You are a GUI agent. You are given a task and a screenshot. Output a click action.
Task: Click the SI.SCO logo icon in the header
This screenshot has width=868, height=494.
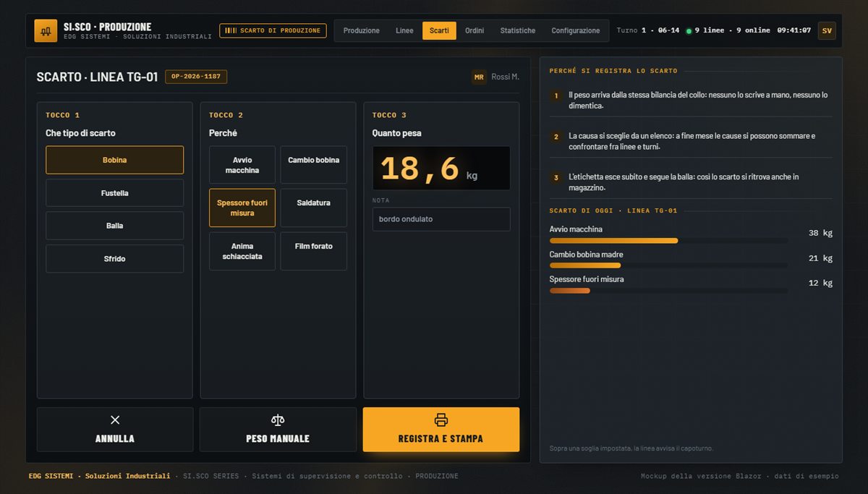[46, 30]
